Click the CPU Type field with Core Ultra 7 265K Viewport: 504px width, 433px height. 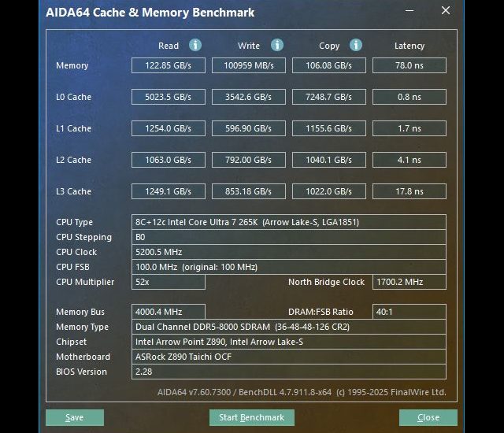pos(288,222)
